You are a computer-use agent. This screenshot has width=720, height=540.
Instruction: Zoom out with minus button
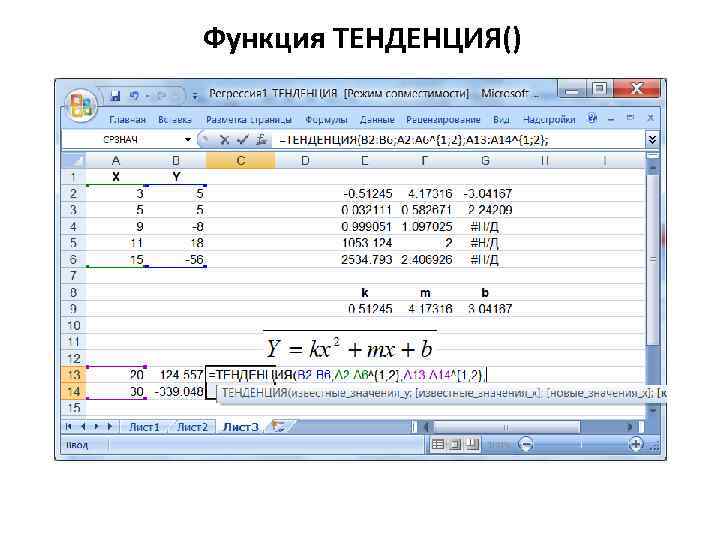pyautogui.click(x=526, y=444)
